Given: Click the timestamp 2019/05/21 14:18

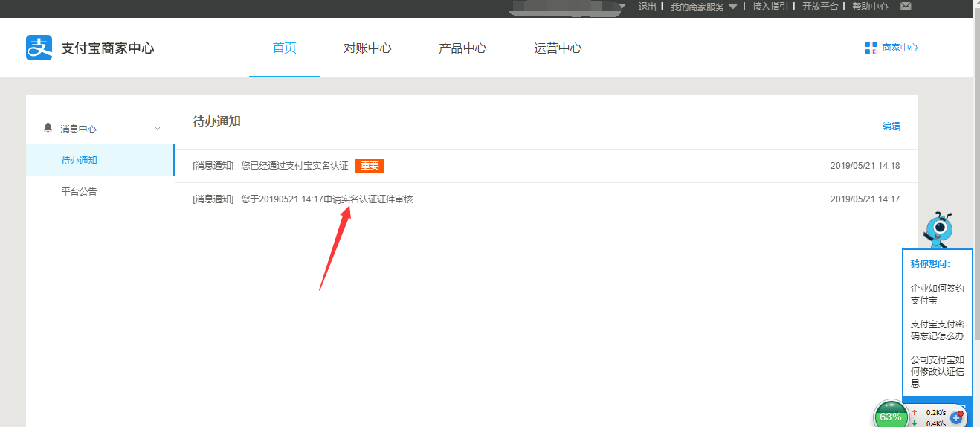Looking at the screenshot, I should coord(865,166).
